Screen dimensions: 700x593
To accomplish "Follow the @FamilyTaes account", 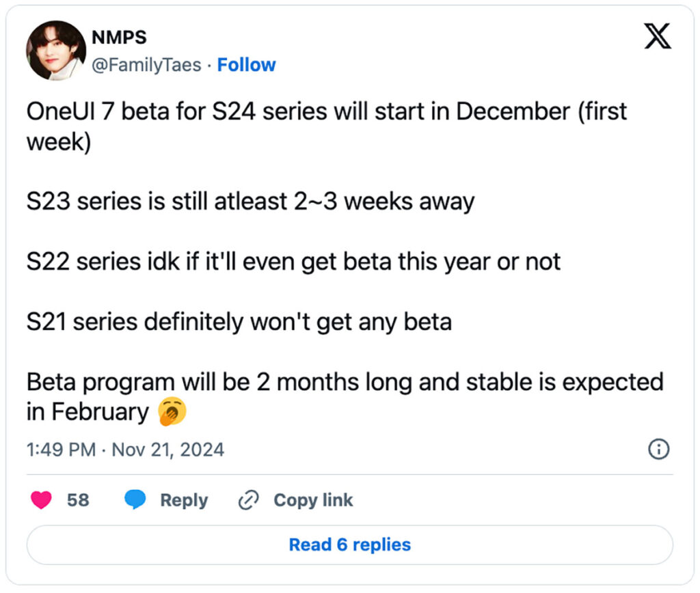I will (x=246, y=65).
